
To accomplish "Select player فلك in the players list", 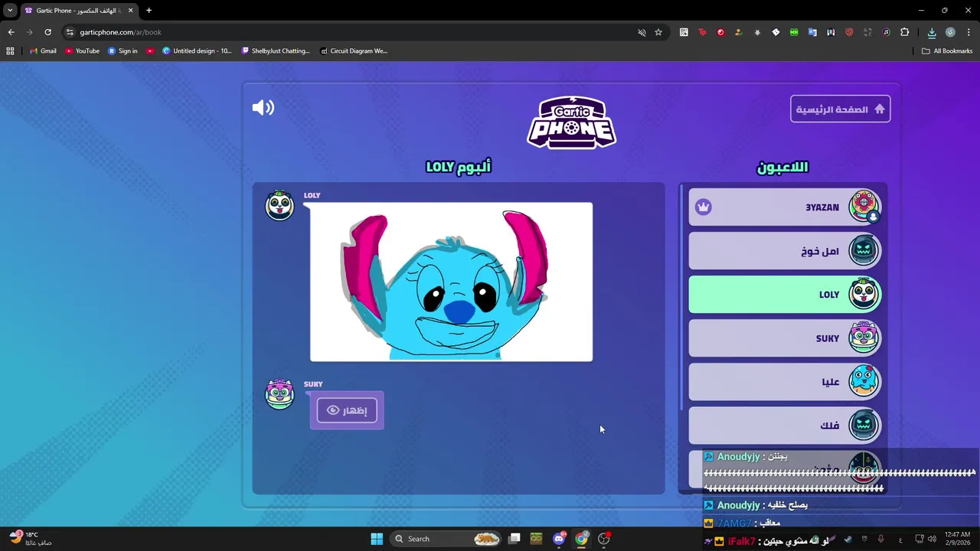I will [785, 425].
